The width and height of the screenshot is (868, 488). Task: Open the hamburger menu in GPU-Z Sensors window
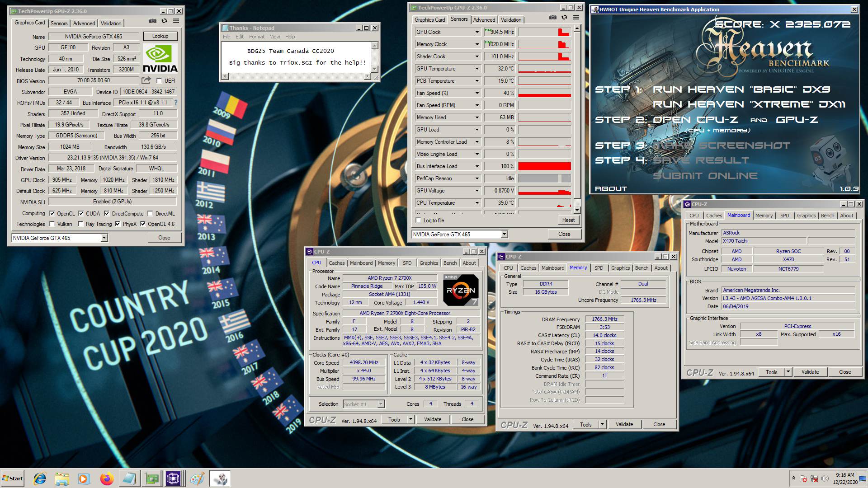[x=576, y=18]
